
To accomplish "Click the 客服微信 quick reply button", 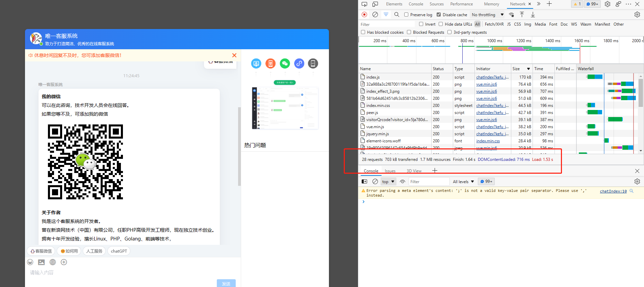I will [41, 251].
